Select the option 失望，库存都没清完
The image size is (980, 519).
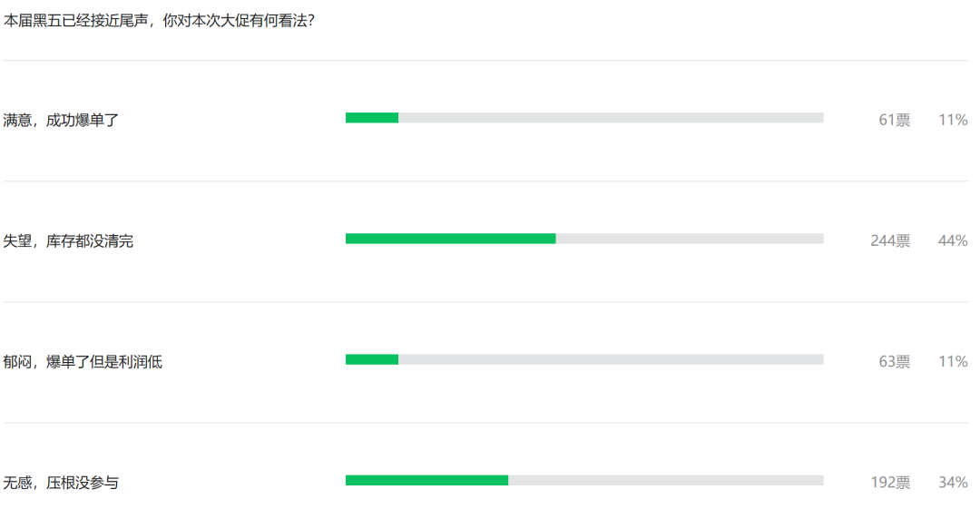click(68, 240)
